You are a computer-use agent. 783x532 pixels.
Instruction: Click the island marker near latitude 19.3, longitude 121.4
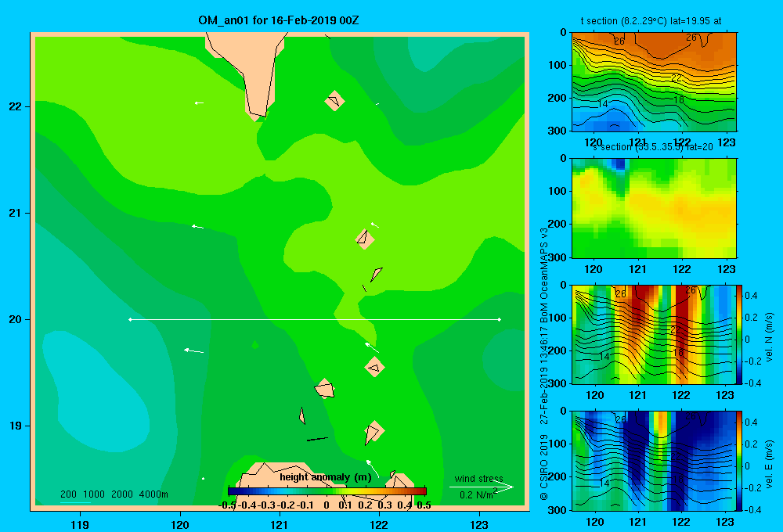325,389
